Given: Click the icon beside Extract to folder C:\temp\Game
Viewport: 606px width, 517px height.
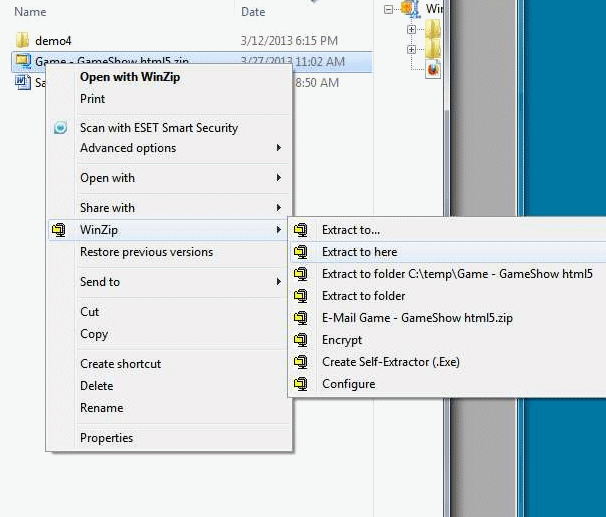Looking at the screenshot, I should 301,274.
